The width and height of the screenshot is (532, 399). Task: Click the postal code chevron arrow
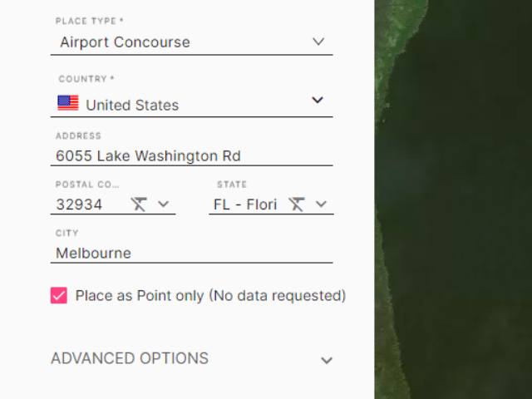tap(163, 204)
